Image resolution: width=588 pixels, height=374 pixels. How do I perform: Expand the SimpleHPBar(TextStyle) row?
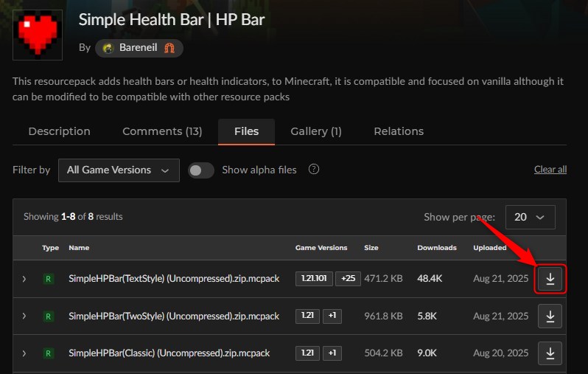click(x=24, y=279)
